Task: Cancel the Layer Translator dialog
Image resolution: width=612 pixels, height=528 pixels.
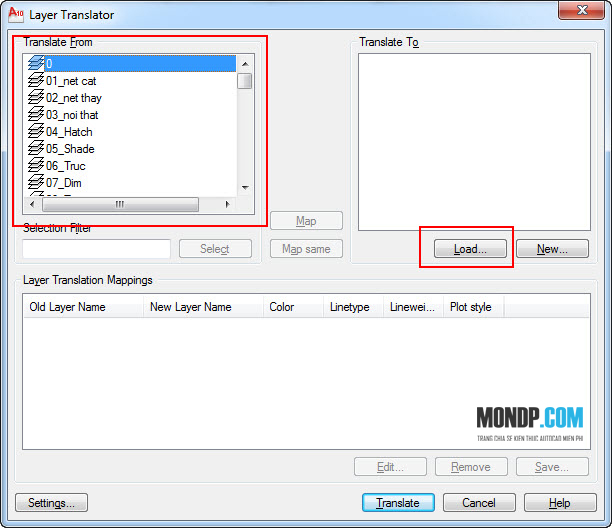Action: (x=479, y=503)
